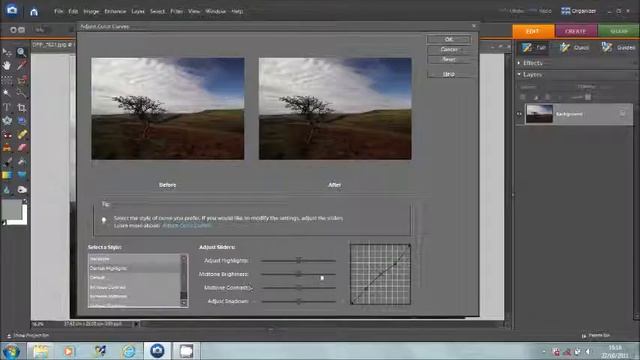Click the Adjust Highlights slider handle
Image resolution: width=640 pixels, height=360 pixels.
pos(299,260)
